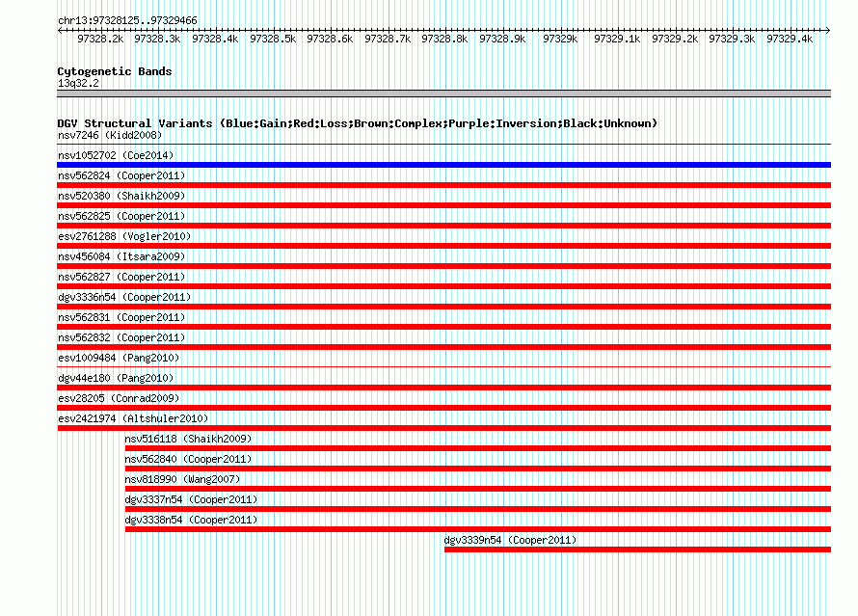Click the nsv818990 (Wang2007) label

tap(183, 479)
